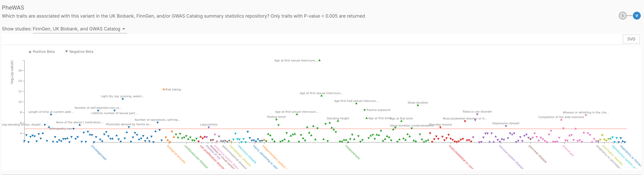Click the infectious disease category label
The width and height of the screenshot is (644, 175).
point(247,154)
